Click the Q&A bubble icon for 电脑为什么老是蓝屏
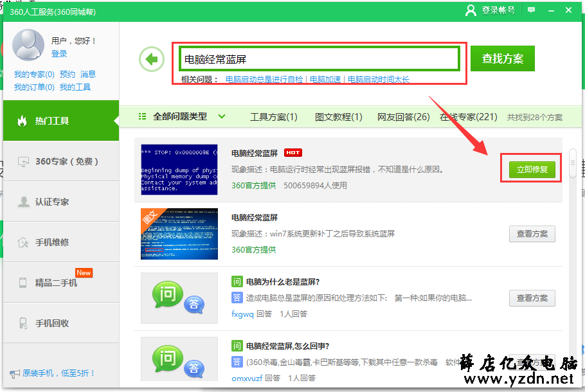The width and height of the screenshot is (585, 392). pyautogui.click(x=179, y=298)
